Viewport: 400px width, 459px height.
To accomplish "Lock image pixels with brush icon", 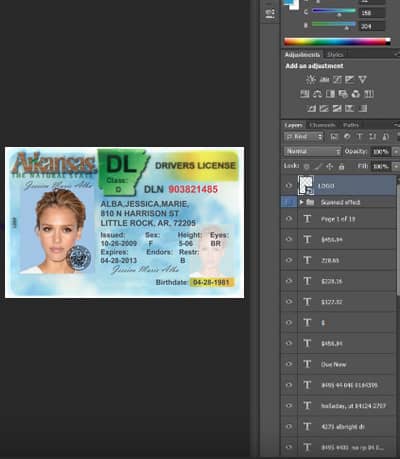I will [318, 166].
